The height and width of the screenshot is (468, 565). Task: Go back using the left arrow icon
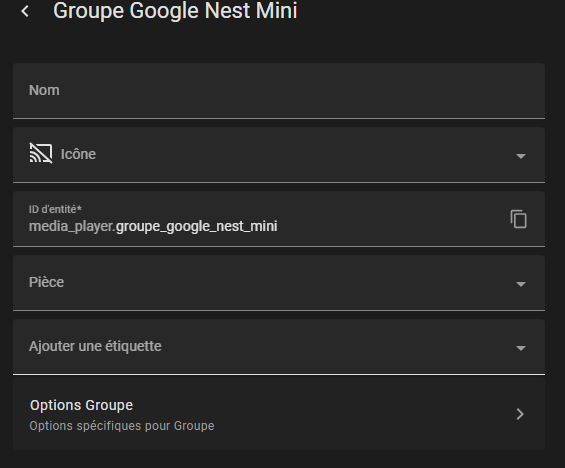25,11
